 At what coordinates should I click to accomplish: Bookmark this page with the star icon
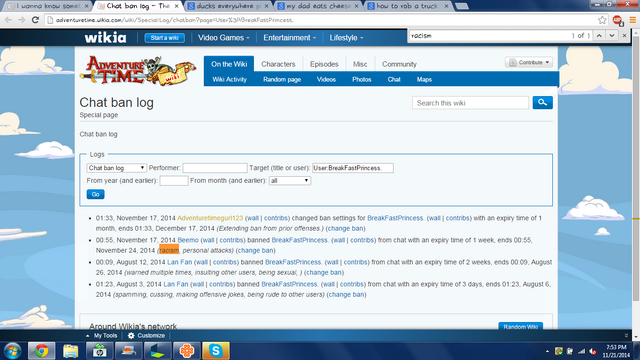(602, 20)
